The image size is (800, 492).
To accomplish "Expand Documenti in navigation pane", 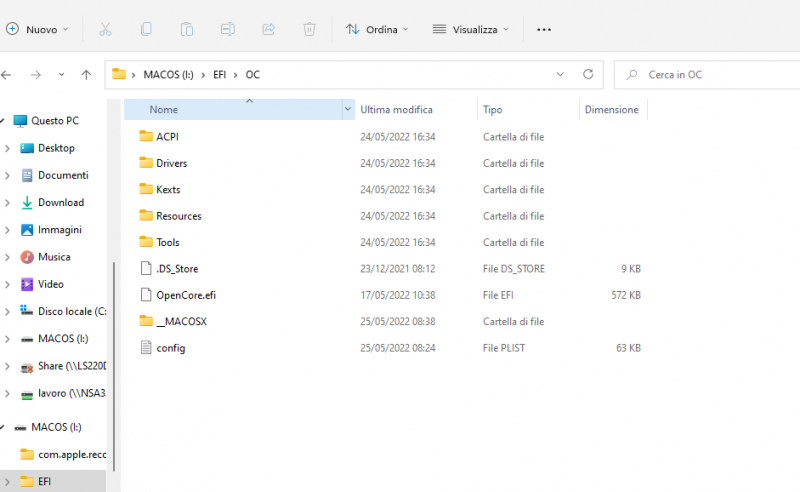I will [7, 176].
